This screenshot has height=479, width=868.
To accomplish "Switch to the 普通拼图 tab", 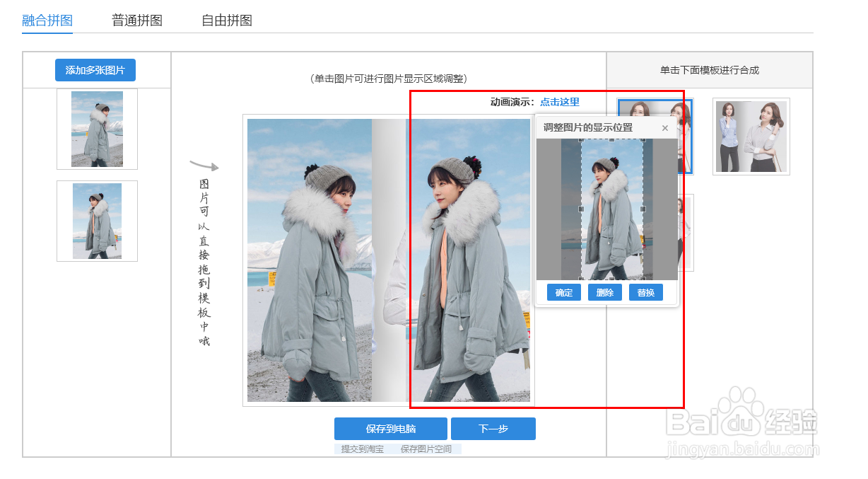I will point(137,21).
